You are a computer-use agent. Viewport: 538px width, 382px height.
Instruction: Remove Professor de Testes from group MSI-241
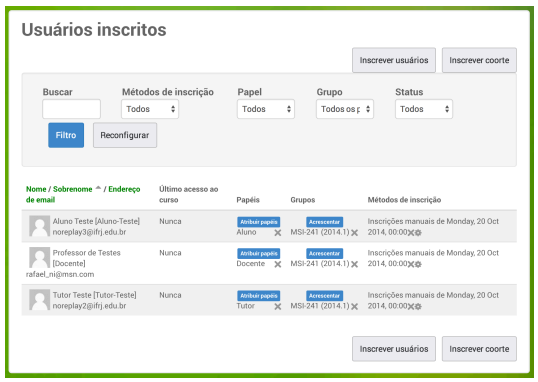pos(354,264)
